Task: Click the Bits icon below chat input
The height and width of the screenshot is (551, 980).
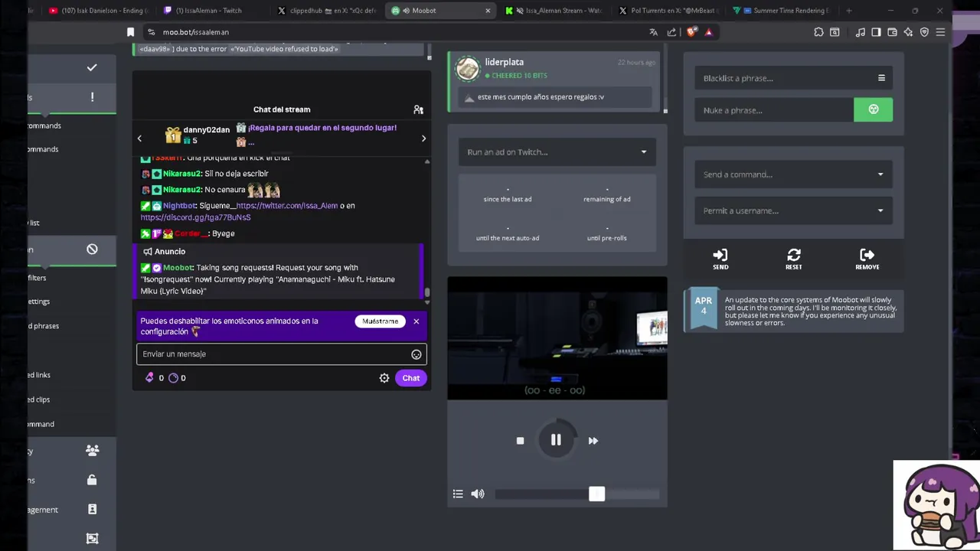Action: [149, 377]
